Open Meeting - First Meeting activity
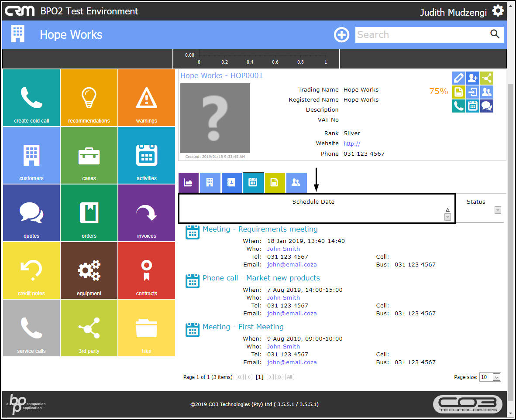516x420 pixels. point(243,327)
